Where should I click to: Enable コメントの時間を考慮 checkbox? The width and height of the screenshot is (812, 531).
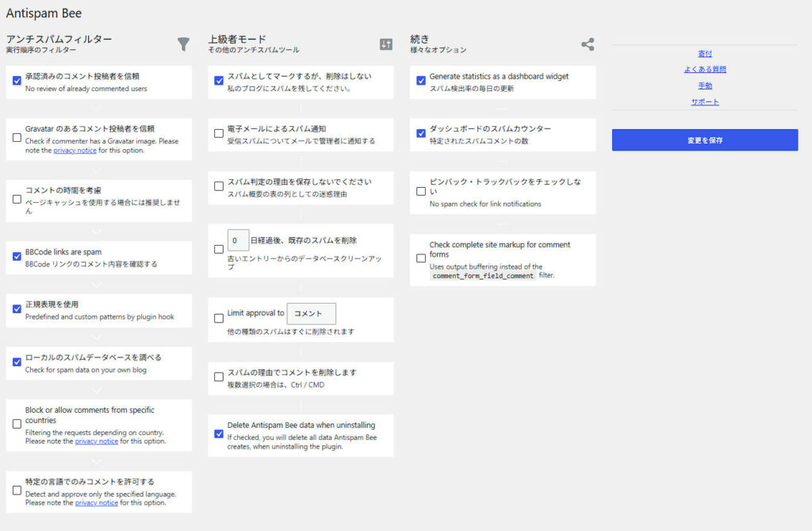[x=17, y=199]
